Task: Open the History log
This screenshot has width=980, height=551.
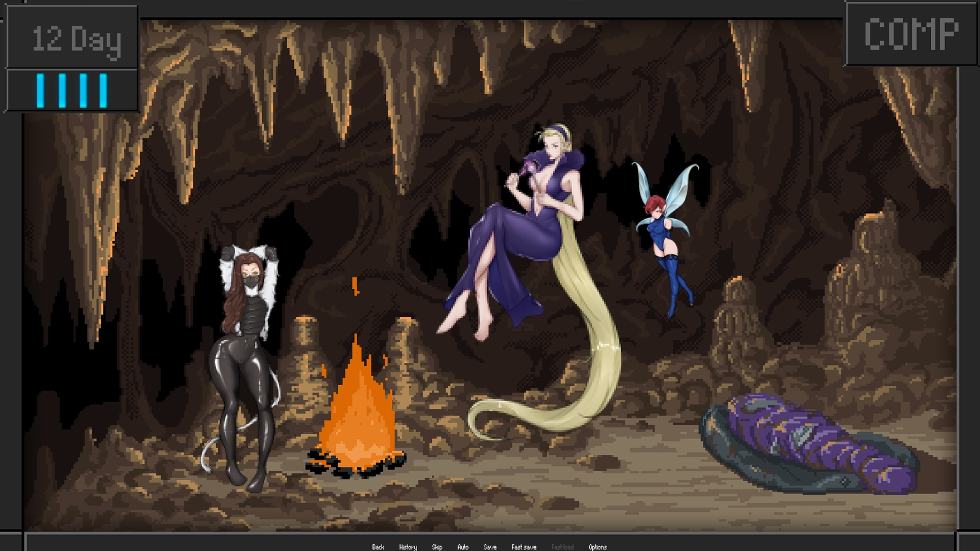Action: [408, 547]
